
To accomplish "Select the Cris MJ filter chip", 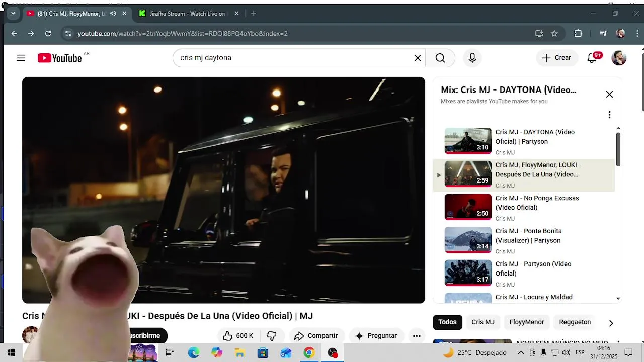I will 483,322.
